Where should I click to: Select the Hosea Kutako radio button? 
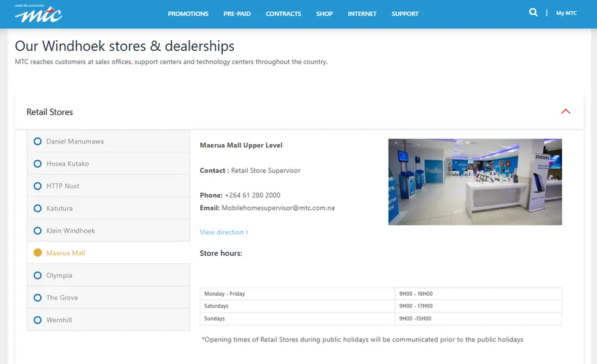tap(37, 164)
